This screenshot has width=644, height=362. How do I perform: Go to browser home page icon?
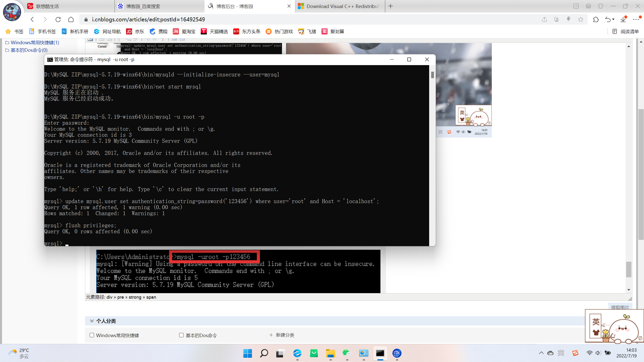point(71,19)
